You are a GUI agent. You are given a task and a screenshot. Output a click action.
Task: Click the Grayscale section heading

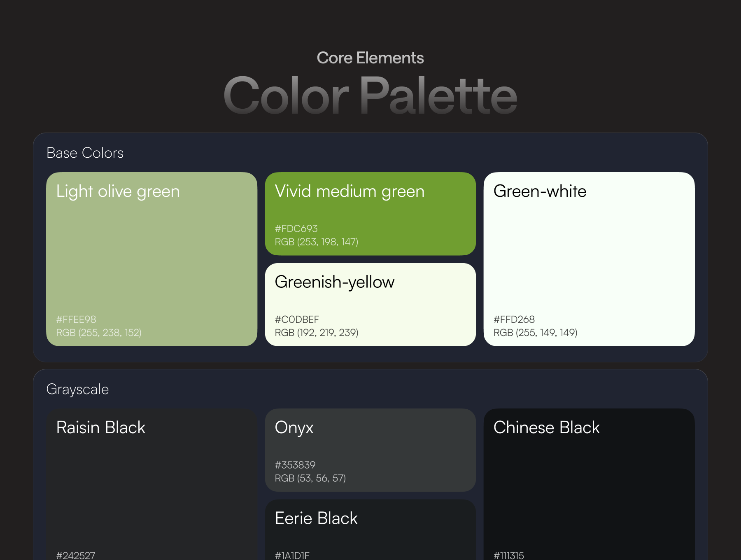point(77,390)
